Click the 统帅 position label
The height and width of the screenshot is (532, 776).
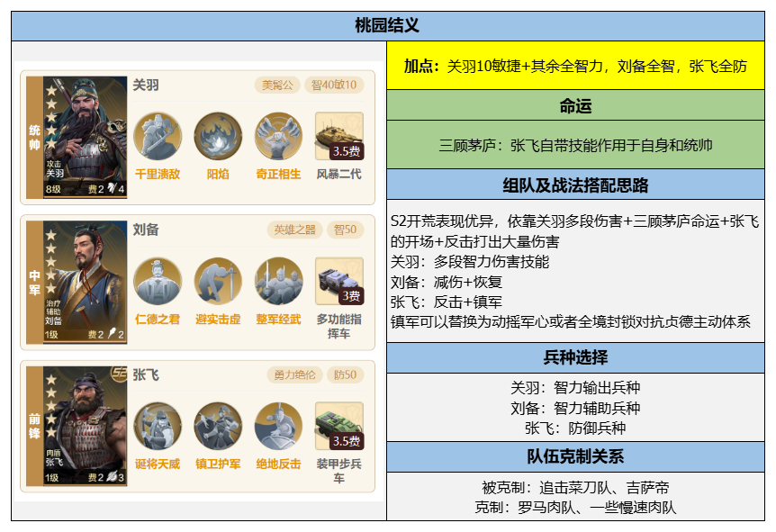pyautogui.click(x=34, y=137)
